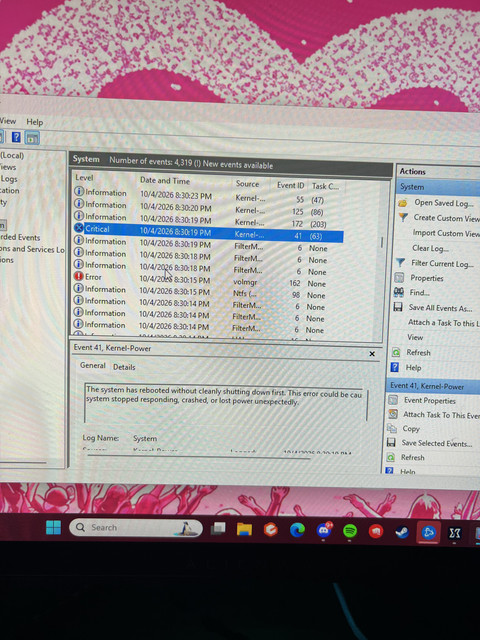Click the Properties icon under System actions
Screen dimensions: 480x640
[x=399, y=278]
